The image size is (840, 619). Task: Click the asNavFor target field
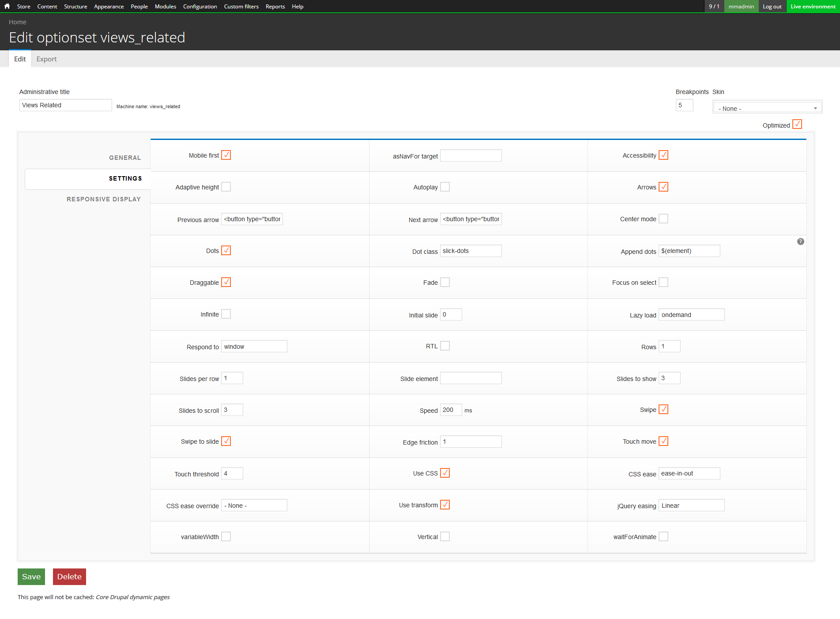tap(471, 155)
